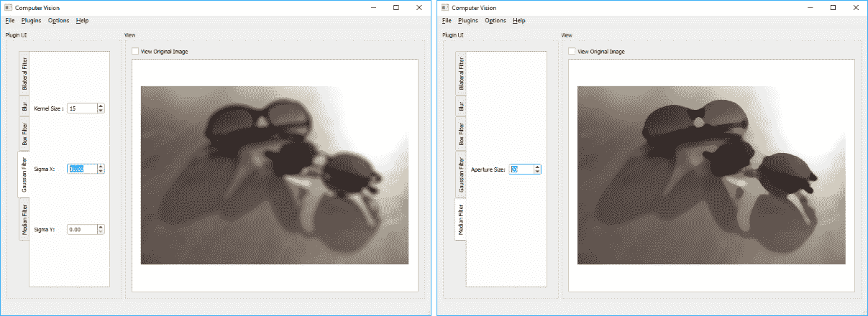This screenshot has width=868, height=316.
Task: Switch to Gaussian Filter tab in the right window
Action: coord(460,175)
